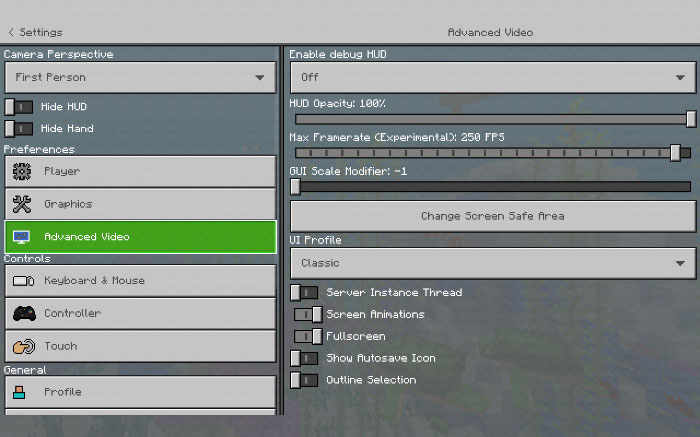This screenshot has width=700, height=437.
Task: Click the GUI Scale Modifier: -1 label
Action: coord(348,171)
